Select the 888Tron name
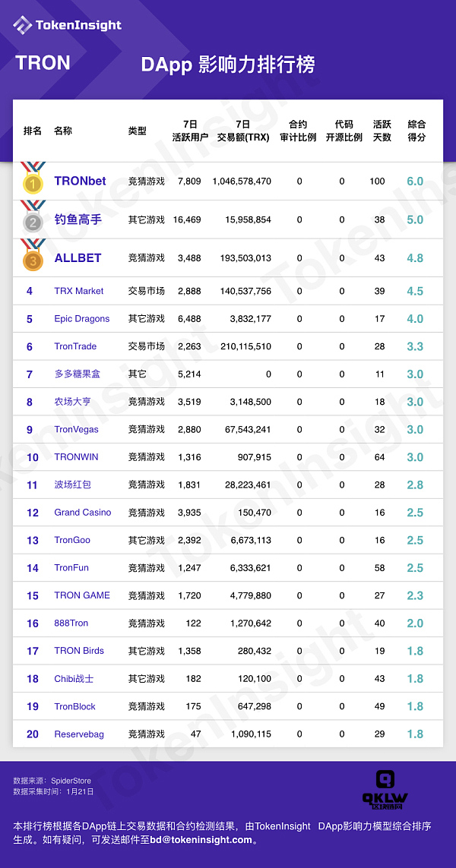Viewport: 456px width, 868px height. (71, 623)
